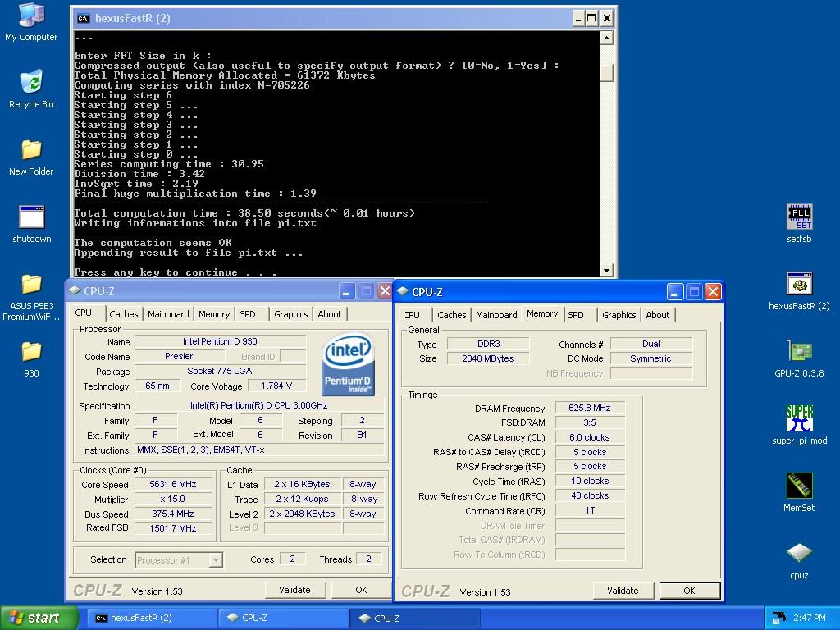Image resolution: width=840 pixels, height=630 pixels.
Task: Open the Mainboard tab in left CPU-Z
Action: click(x=168, y=314)
